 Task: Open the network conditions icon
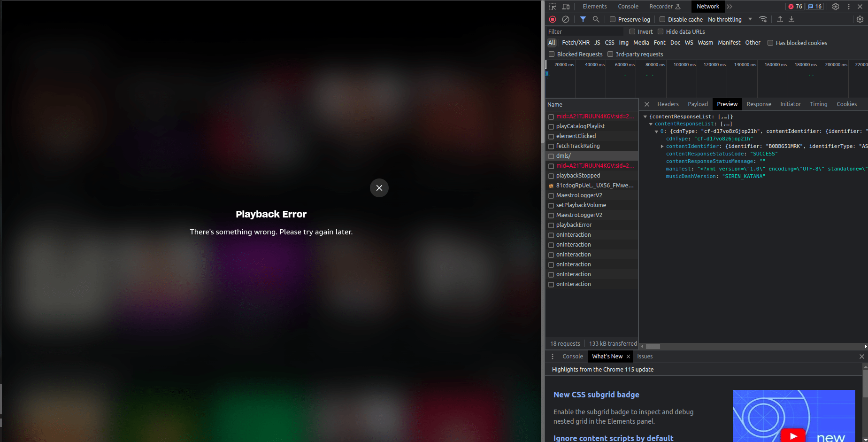(763, 19)
